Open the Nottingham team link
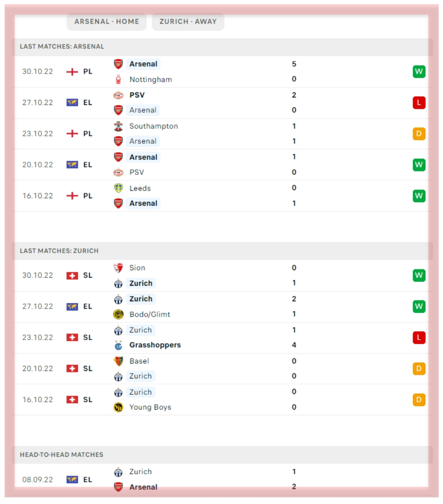Image resolution: width=443 pixels, height=504 pixels. (151, 79)
